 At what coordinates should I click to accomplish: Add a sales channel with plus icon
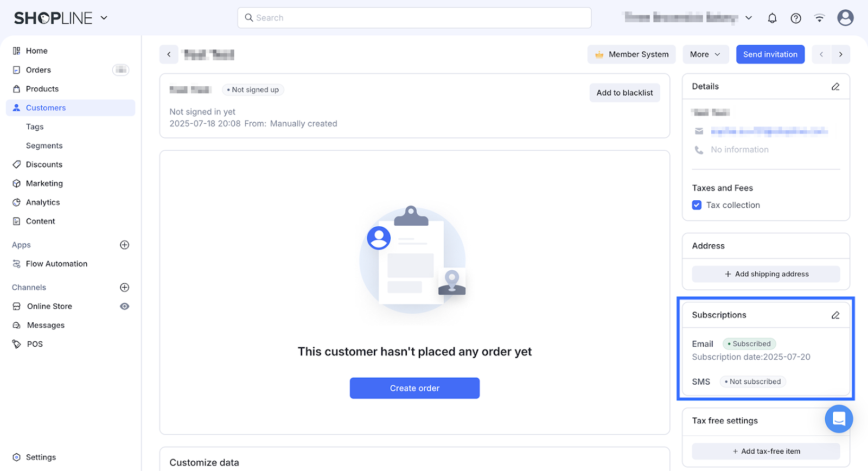click(x=124, y=288)
